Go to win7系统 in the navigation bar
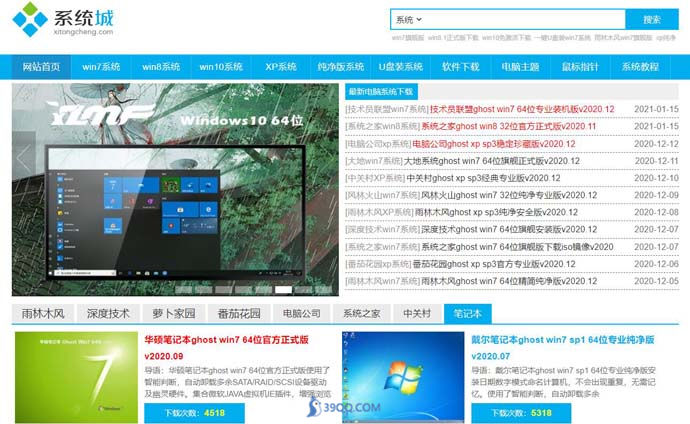The width and height of the screenshot is (690, 424). 101,67
